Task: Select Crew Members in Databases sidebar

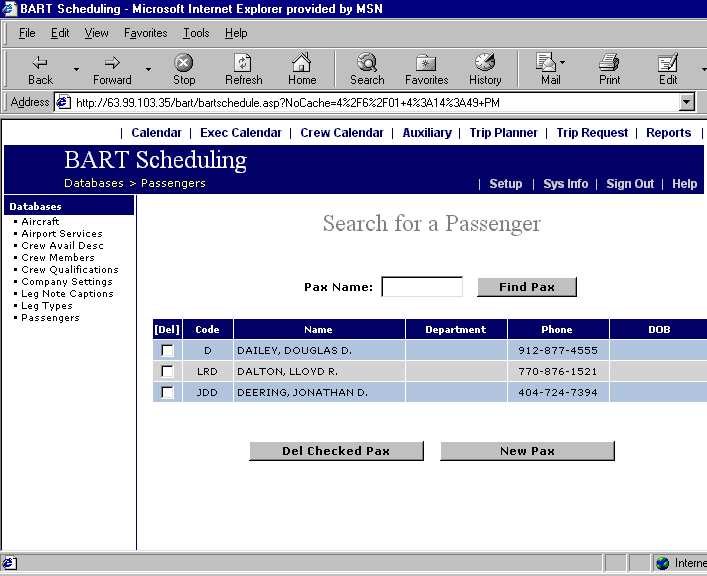Action: point(58,258)
